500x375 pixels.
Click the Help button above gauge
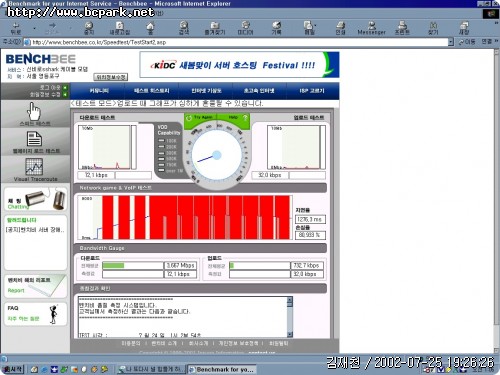(x=233, y=118)
